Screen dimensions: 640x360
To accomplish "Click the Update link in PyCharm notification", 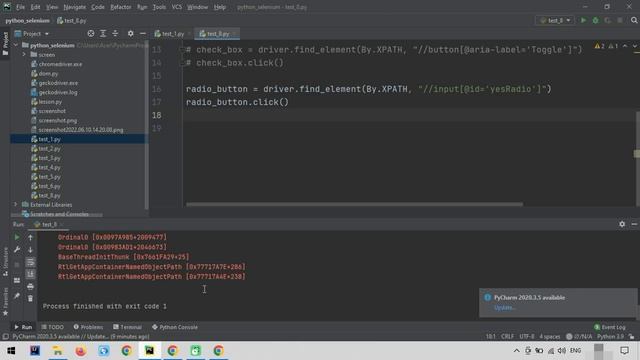I will [x=504, y=308].
